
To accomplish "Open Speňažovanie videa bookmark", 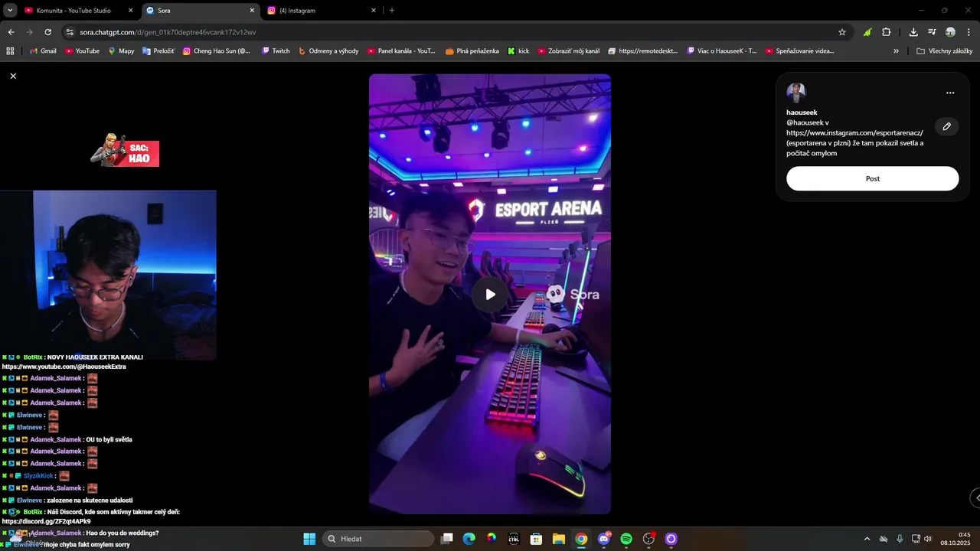I will 800,51.
